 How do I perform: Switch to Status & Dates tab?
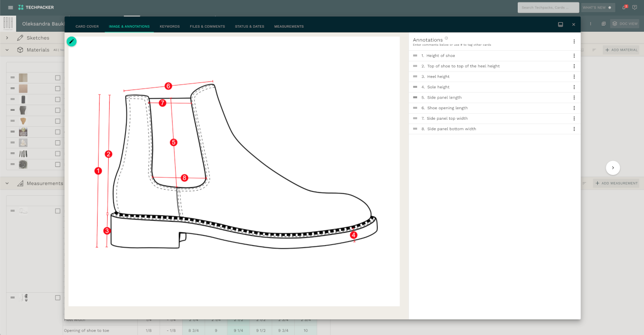pos(250,26)
